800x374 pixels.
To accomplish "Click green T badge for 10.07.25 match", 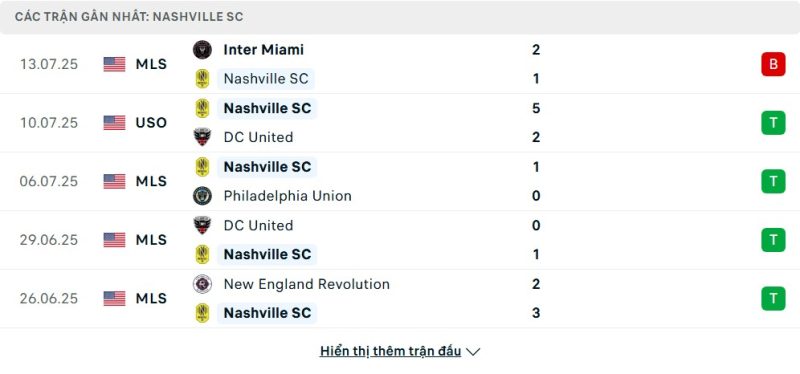I will [773, 123].
